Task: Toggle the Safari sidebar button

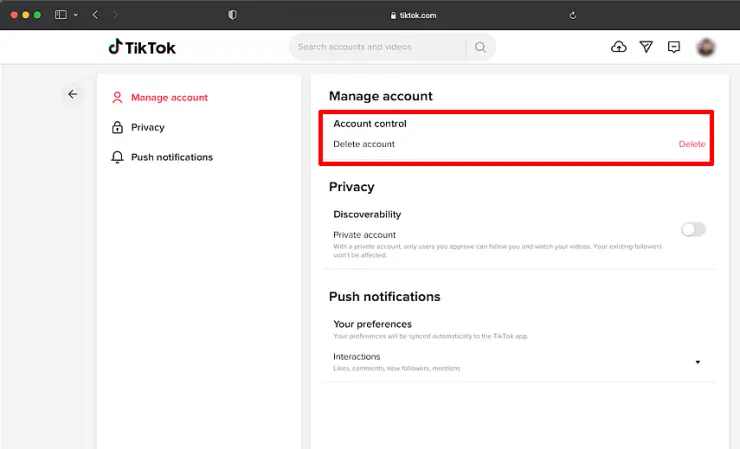Action: pos(61,15)
